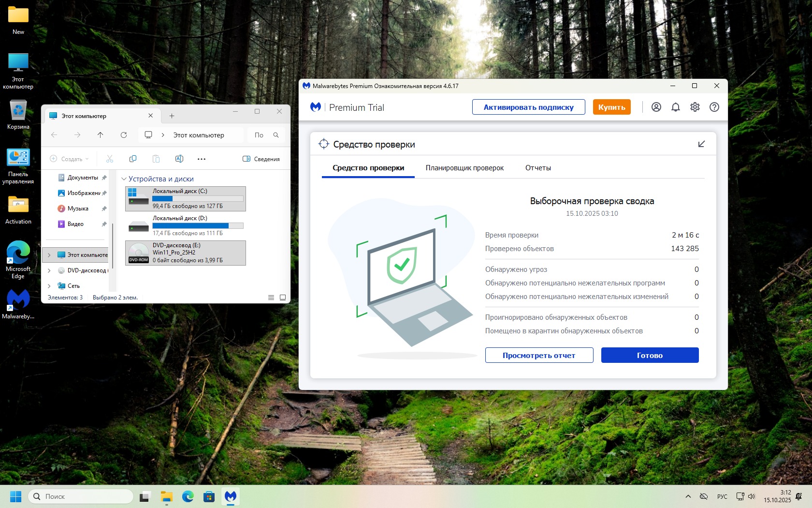Switch Explorer to details list view
Viewport: 812px width, 508px height.
tap(271, 298)
